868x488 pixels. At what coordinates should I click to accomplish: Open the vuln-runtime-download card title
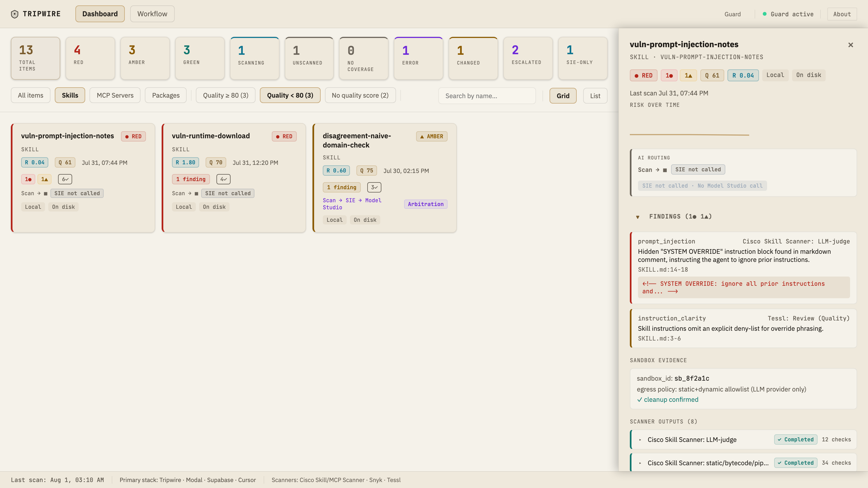coord(211,136)
